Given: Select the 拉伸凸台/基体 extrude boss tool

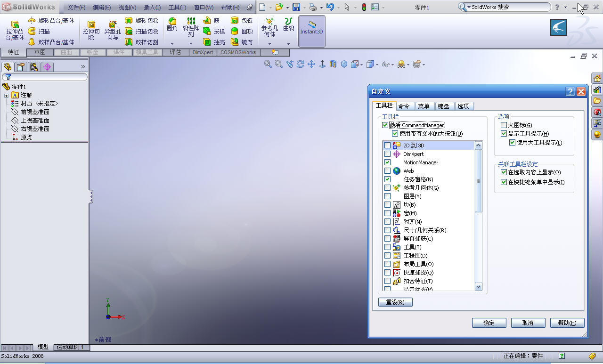Looking at the screenshot, I should (15, 31).
